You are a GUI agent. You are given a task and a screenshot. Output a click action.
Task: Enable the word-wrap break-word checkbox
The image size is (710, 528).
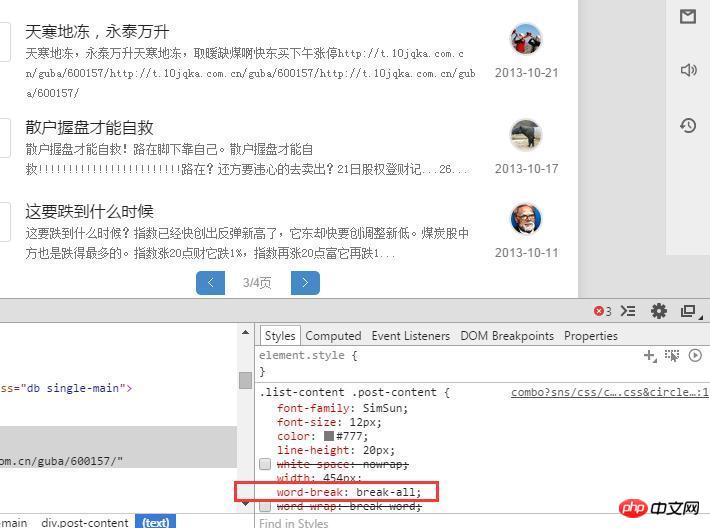click(265, 506)
